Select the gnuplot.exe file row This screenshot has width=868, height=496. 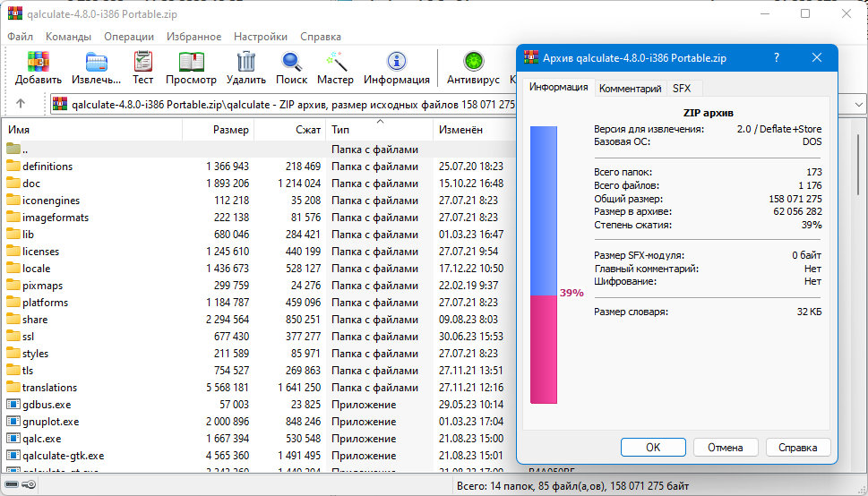(50, 422)
